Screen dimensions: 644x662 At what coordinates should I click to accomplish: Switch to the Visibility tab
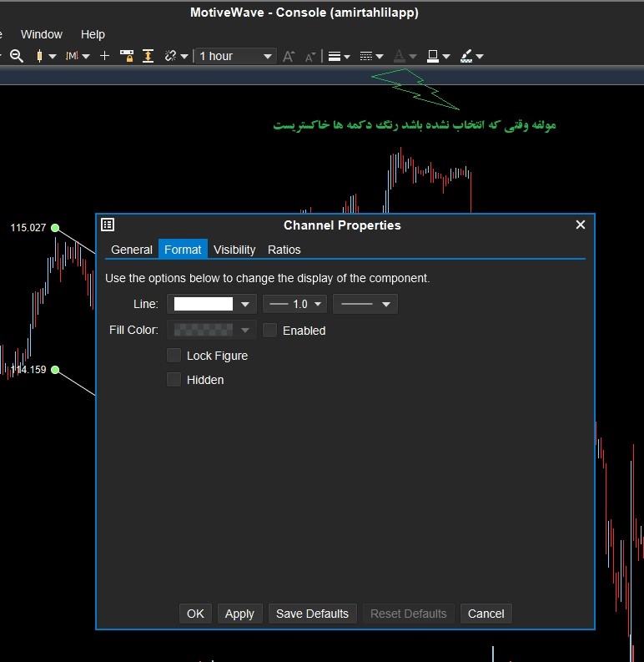click(234, 250)
